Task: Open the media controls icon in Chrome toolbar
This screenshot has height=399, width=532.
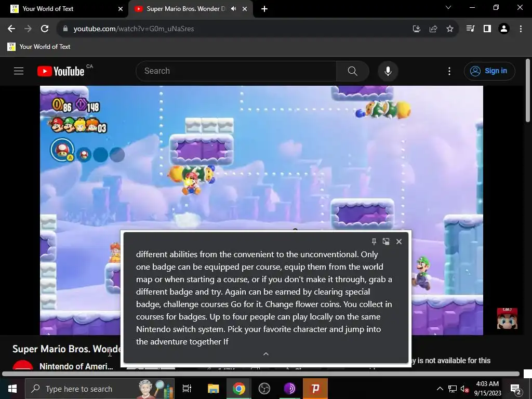Action: tap(470, 29)
